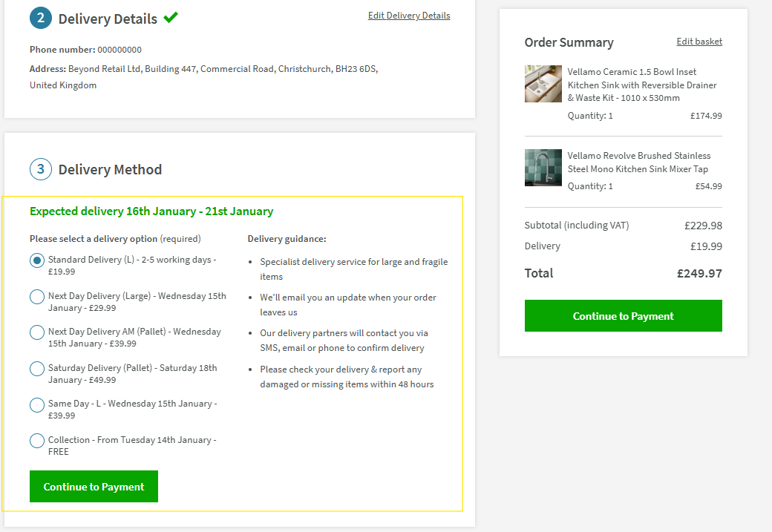Choose Same Day - L delivery
This screenshot has height=532, width=772.
pyautogui.click(x=37, y=404)
